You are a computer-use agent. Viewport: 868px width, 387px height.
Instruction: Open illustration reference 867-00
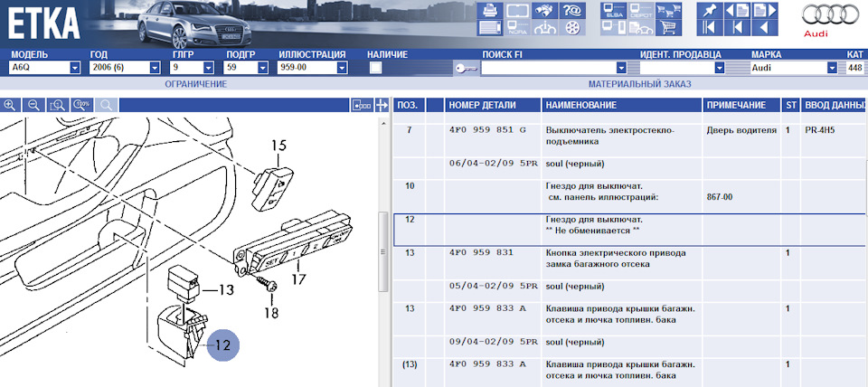click(721, 197)
